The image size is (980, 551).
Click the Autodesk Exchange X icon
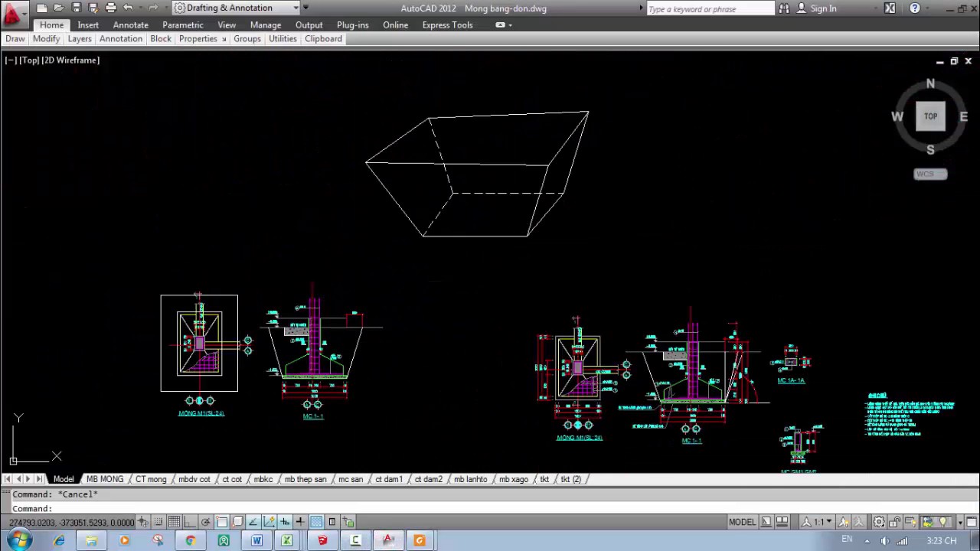coord(890,8)
